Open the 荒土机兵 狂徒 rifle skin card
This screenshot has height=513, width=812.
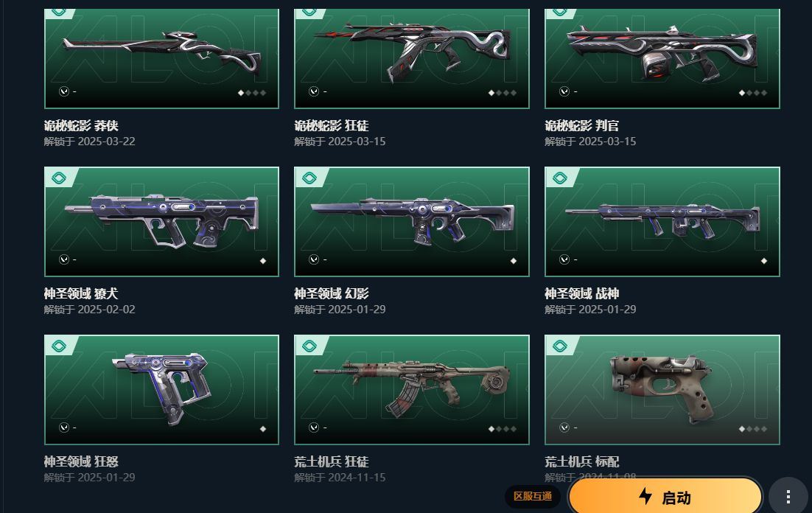point(412,390)
